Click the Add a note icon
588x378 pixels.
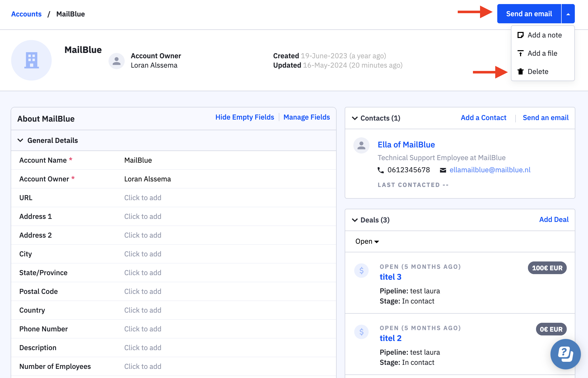(x=520, y=35)
